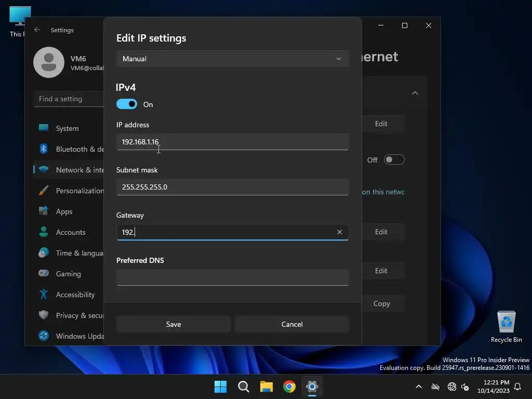Click the Privacy shield icon
Screen dimensions: 532x399
click(x=44, y=315)
